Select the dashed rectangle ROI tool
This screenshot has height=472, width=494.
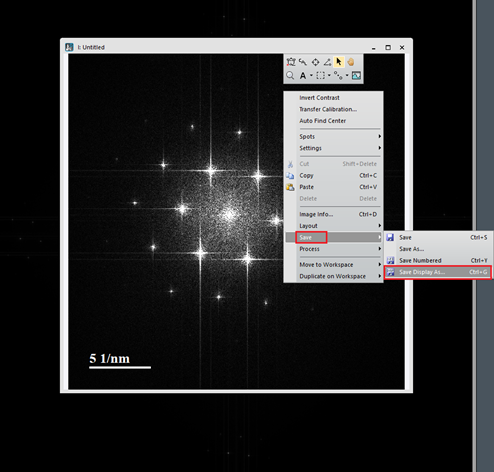click(x=320, y=76)
